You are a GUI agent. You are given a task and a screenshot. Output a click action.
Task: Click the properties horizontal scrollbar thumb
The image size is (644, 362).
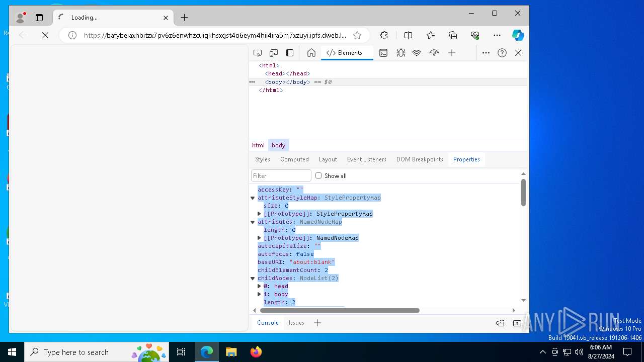point(340,310)
